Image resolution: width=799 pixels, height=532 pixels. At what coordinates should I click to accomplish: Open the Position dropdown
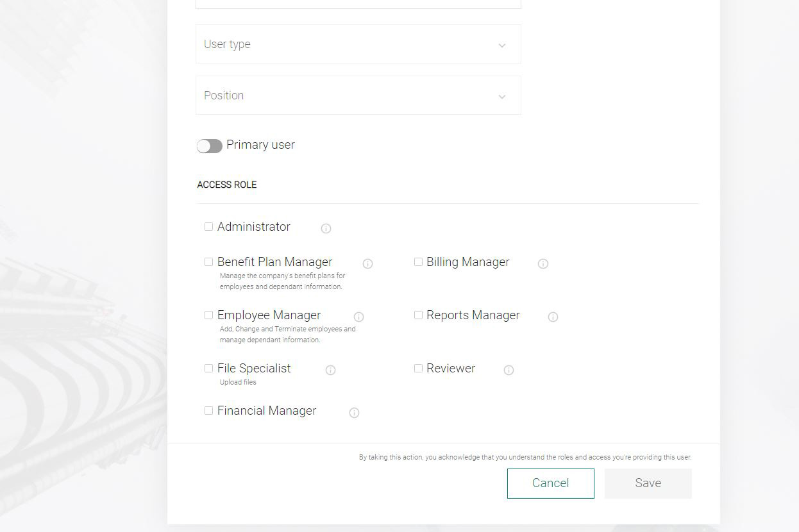(x=358, y=96)
